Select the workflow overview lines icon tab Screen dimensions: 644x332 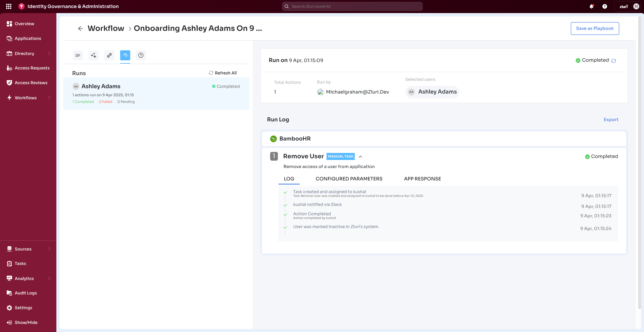pos(78,55)
